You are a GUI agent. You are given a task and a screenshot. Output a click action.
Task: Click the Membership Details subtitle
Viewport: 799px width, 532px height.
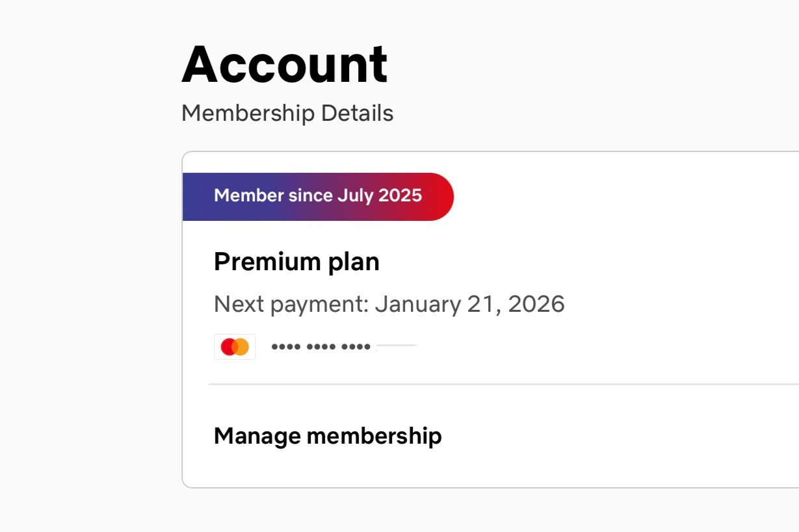pos(287,113)
